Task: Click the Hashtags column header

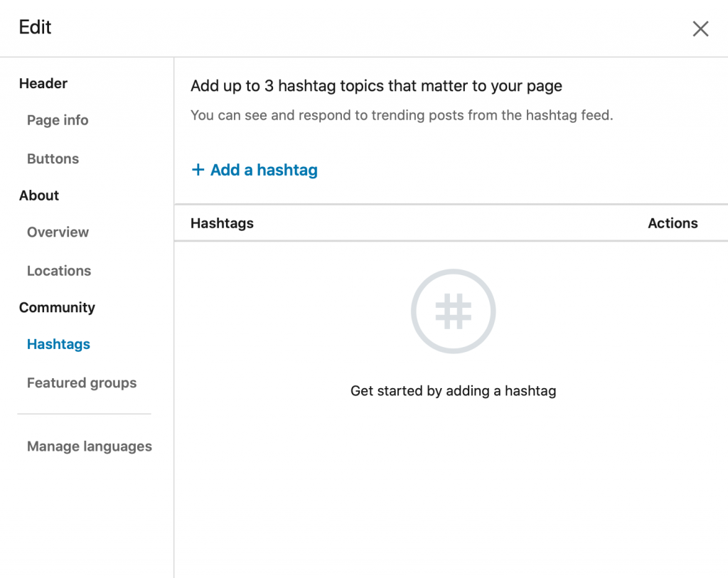Action: pos(222,223)
